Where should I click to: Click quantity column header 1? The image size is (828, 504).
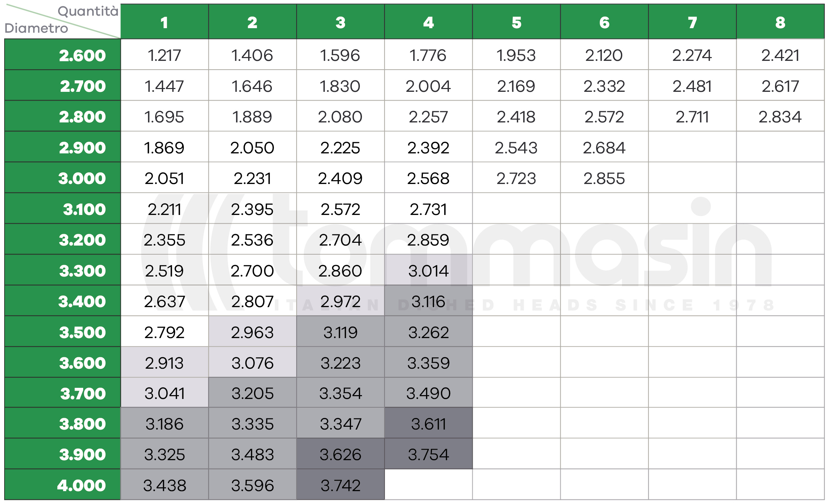(164, 22)
